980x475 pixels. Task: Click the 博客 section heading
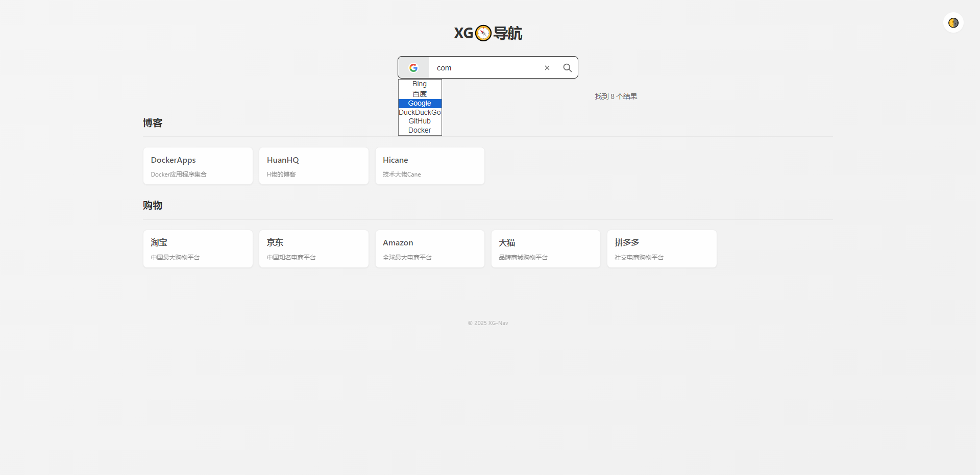[153, 123]
